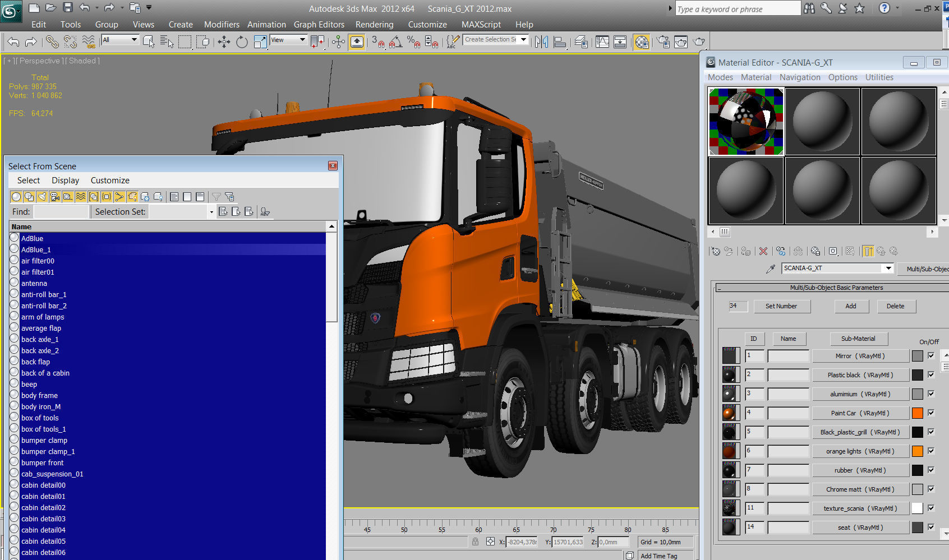The height and width of the screenshot is (560, 949).
Task: Open the Paint Car (VRayMtl) sub-material
Action: (860, 413)
